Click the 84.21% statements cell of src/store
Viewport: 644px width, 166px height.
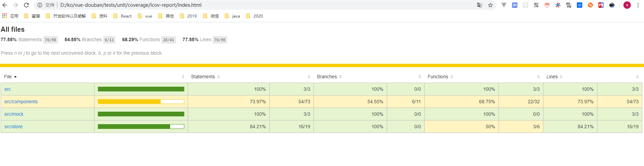coord(229,127)
